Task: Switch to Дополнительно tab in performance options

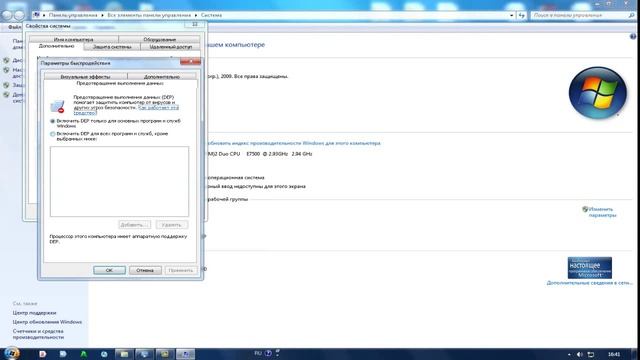Action: click(x=162, y=76)
